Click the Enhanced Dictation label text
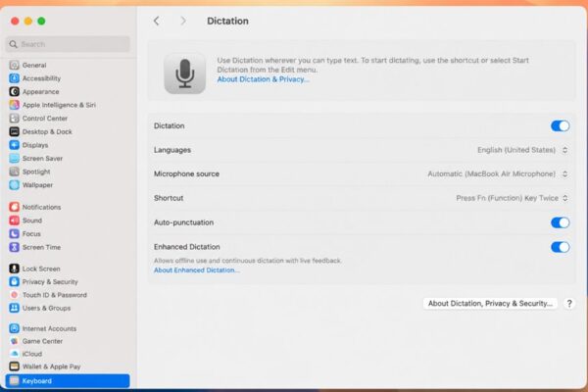The height and width of the screenshot is (392, 588). pos(187,247)
